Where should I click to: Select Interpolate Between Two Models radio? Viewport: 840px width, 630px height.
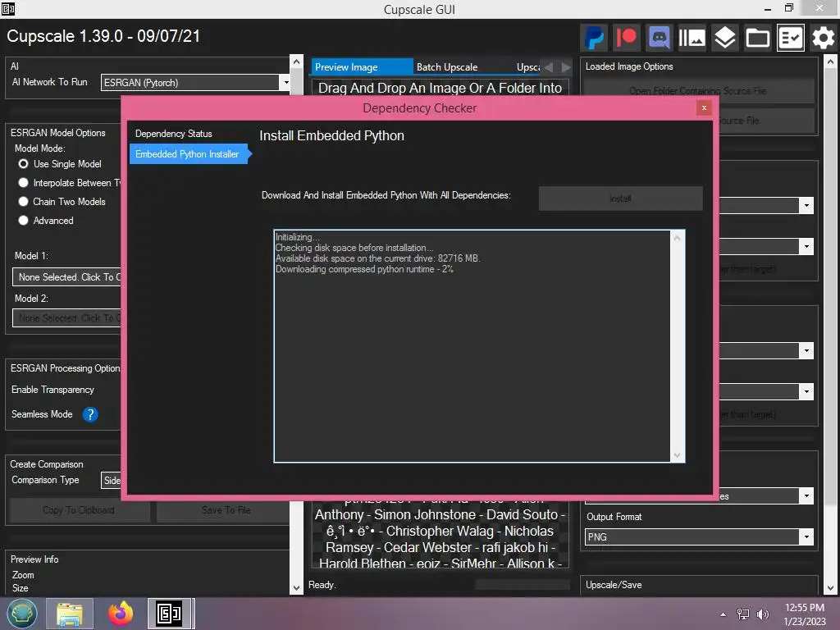23,183
